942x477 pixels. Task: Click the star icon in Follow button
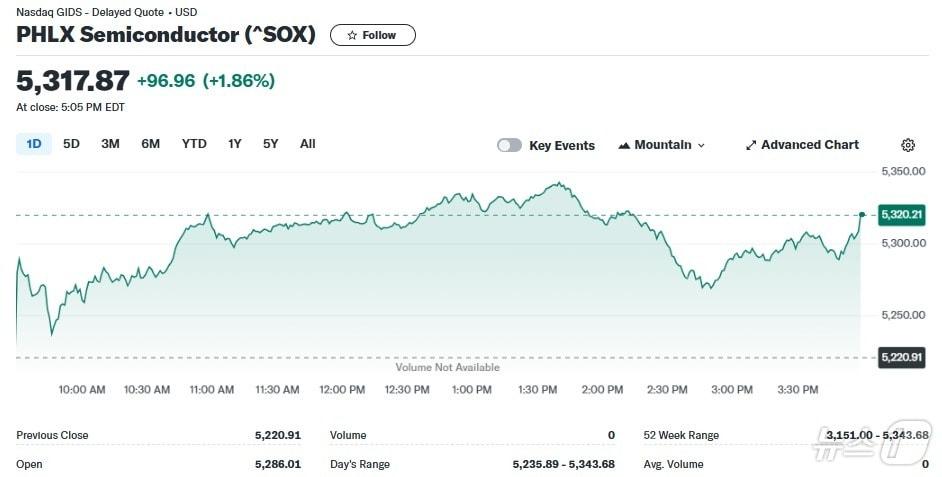(352, 35)
